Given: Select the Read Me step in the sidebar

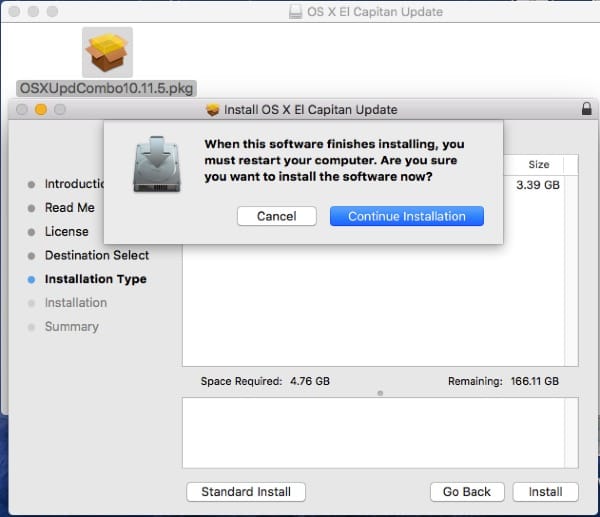Looking at the screenshot, I should (70, 208).
